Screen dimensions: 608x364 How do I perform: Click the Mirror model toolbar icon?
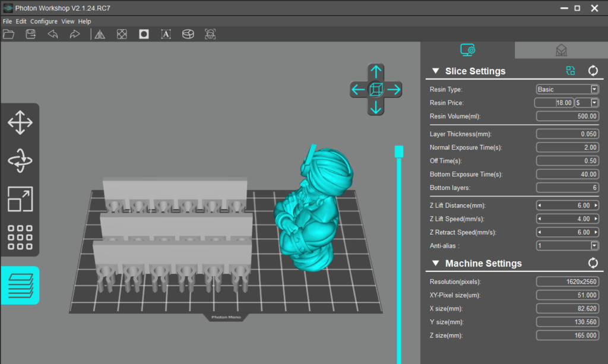(x=100, y=34)
